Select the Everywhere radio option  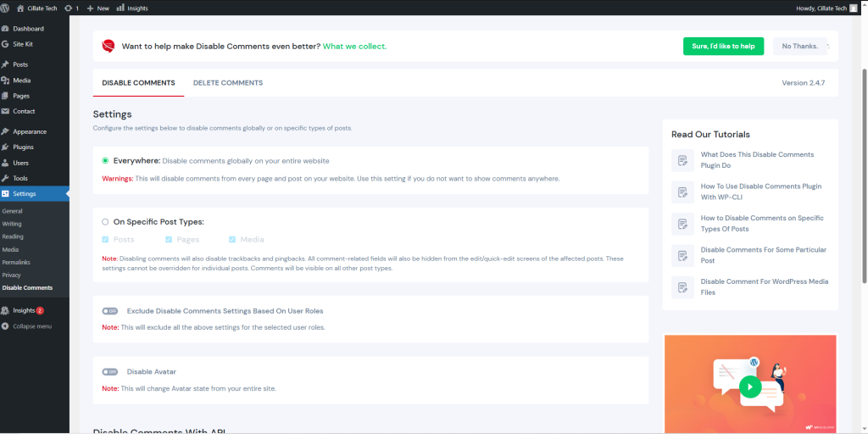point(105,160)
